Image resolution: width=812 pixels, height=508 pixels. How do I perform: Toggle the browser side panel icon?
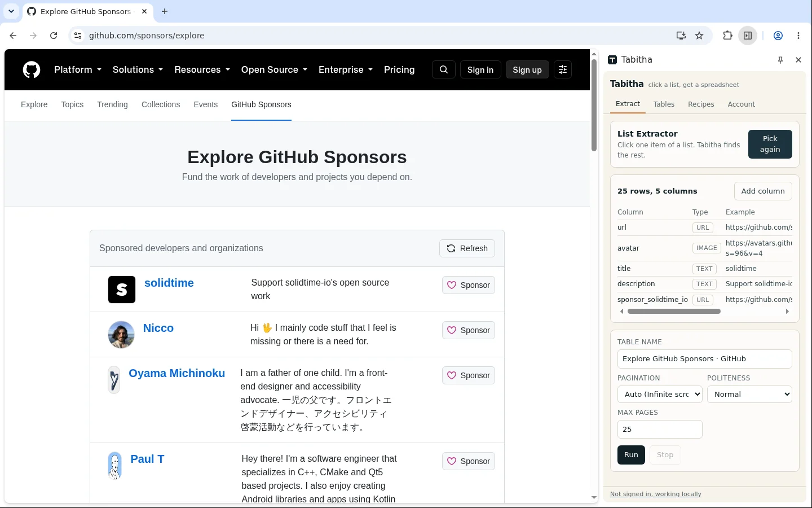click(x=748, y=36)
